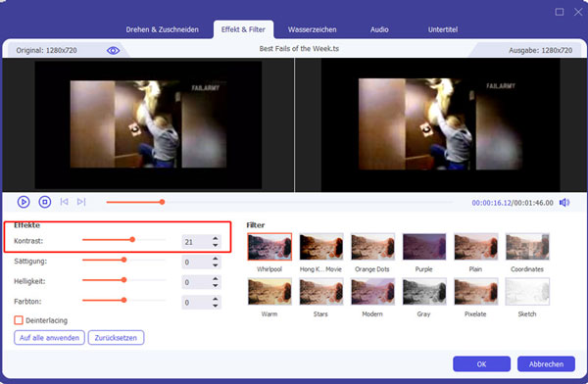Apply the Hong K... Movie filter

click(321, 247)
